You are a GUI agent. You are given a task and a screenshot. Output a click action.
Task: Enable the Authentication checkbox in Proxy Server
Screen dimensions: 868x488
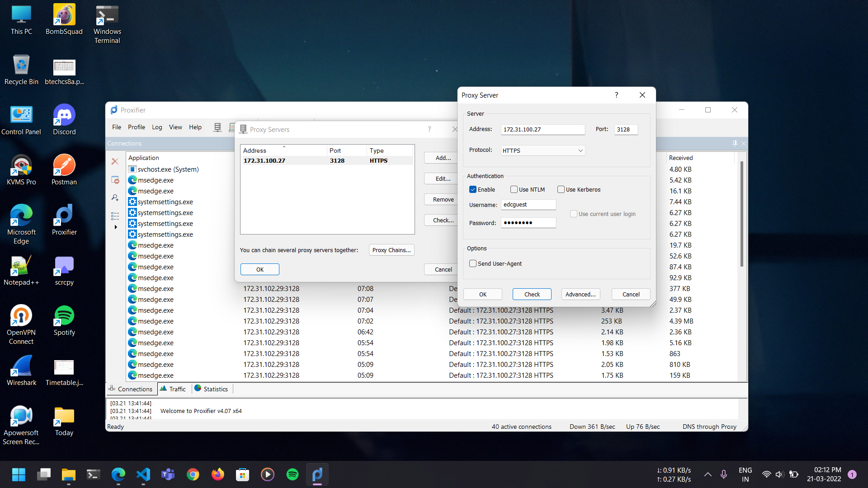tap(473, 189)
